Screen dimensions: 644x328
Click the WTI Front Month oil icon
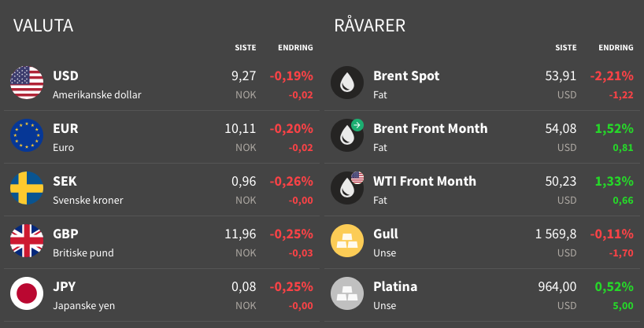pos(347,188)
